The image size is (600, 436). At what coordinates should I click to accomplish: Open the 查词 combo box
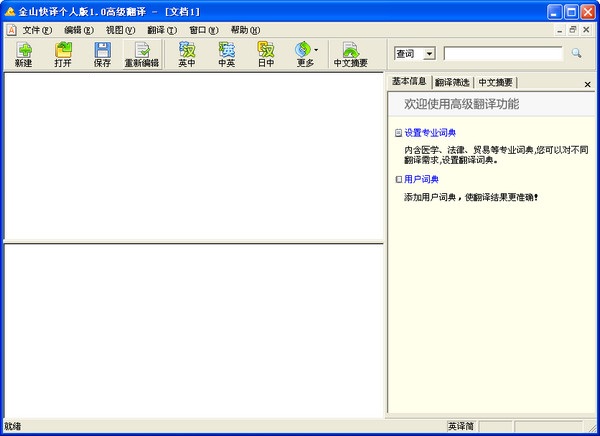pos(415,54)
